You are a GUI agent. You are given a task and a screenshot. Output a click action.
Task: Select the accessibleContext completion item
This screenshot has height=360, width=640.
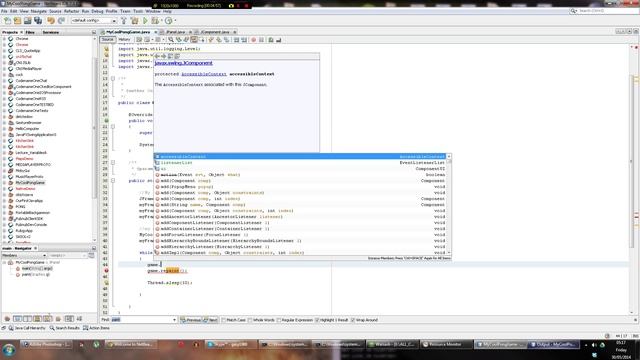click(x=300, y=156)
